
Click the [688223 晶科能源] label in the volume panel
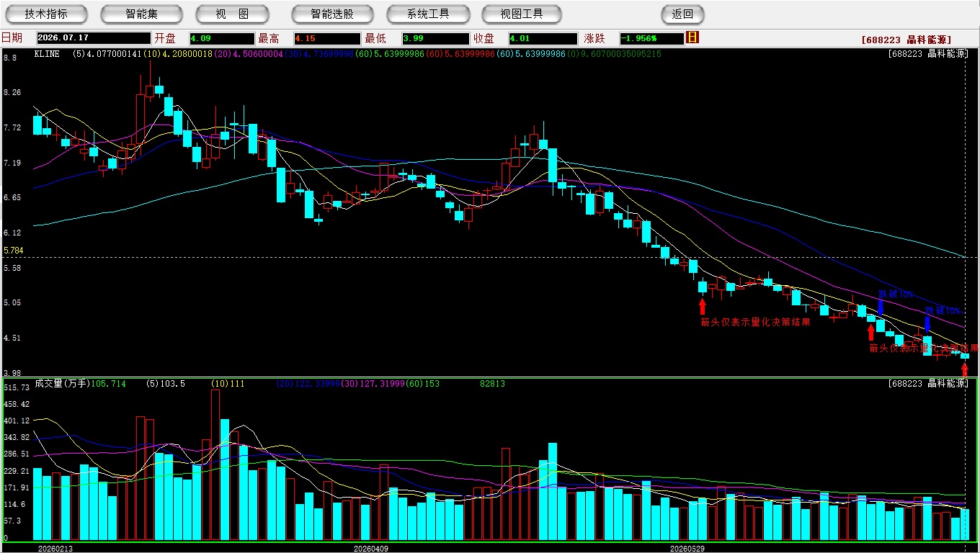928,384
